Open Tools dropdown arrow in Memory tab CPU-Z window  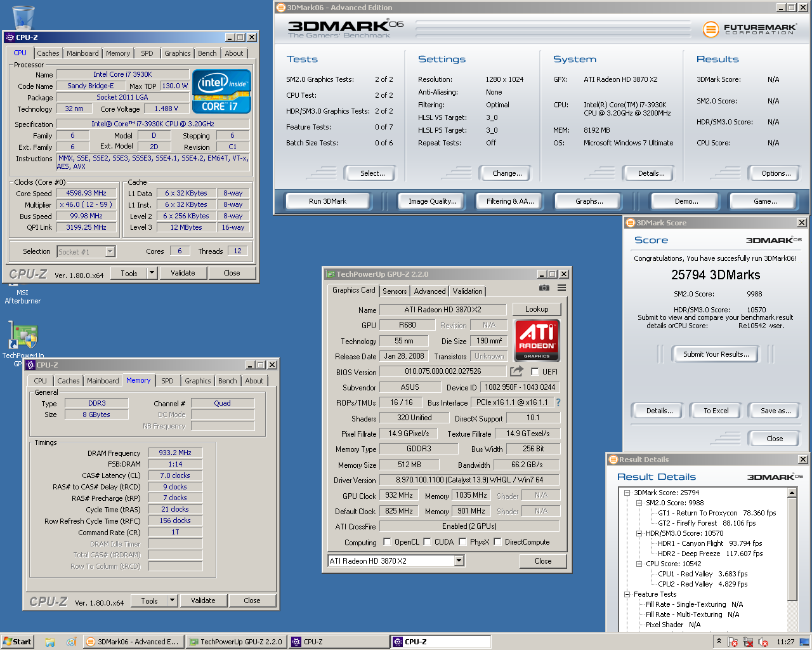pos(172,600)
